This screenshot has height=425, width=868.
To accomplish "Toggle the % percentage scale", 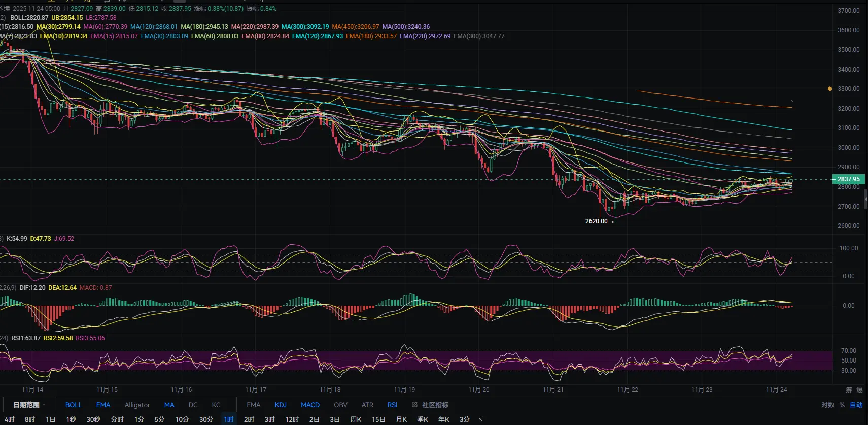I will (842, 405).
